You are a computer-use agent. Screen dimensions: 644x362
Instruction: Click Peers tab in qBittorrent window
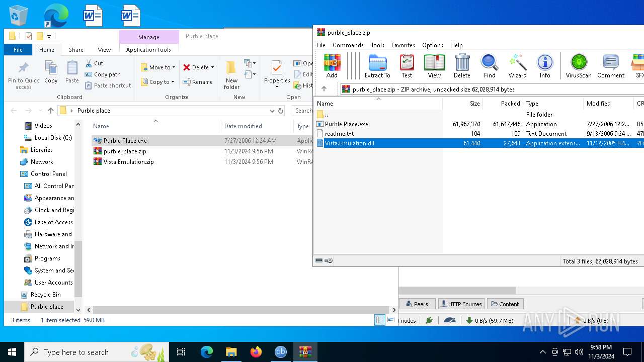(x=417, y=304)
